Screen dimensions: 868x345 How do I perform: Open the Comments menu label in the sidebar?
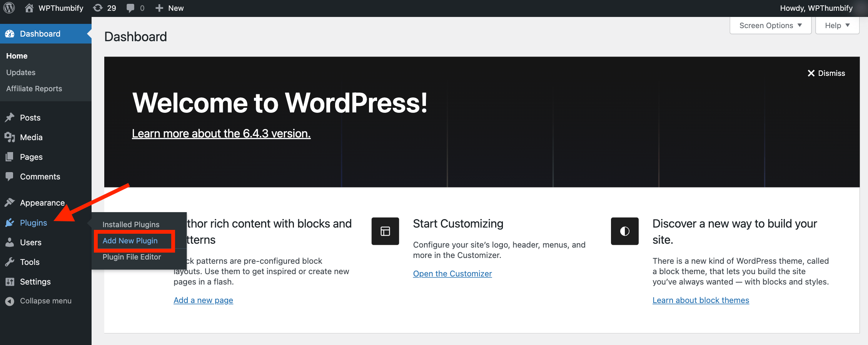40,176
